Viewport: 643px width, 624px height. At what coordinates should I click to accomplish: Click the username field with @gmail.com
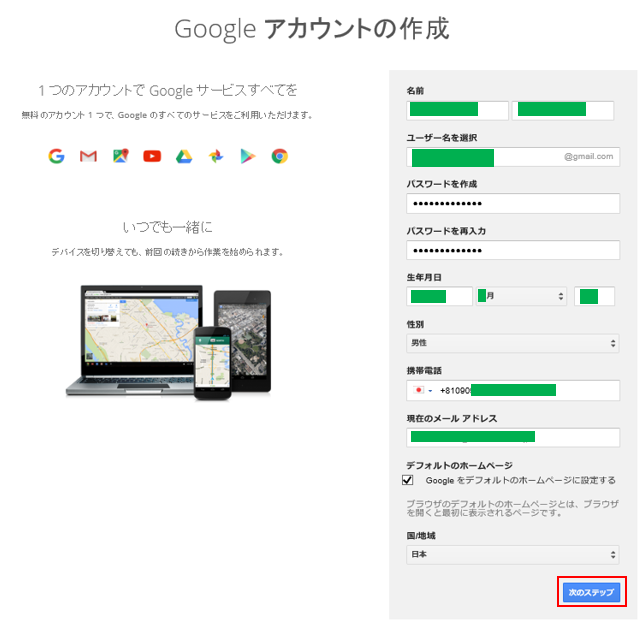click(x=513, y=157)
